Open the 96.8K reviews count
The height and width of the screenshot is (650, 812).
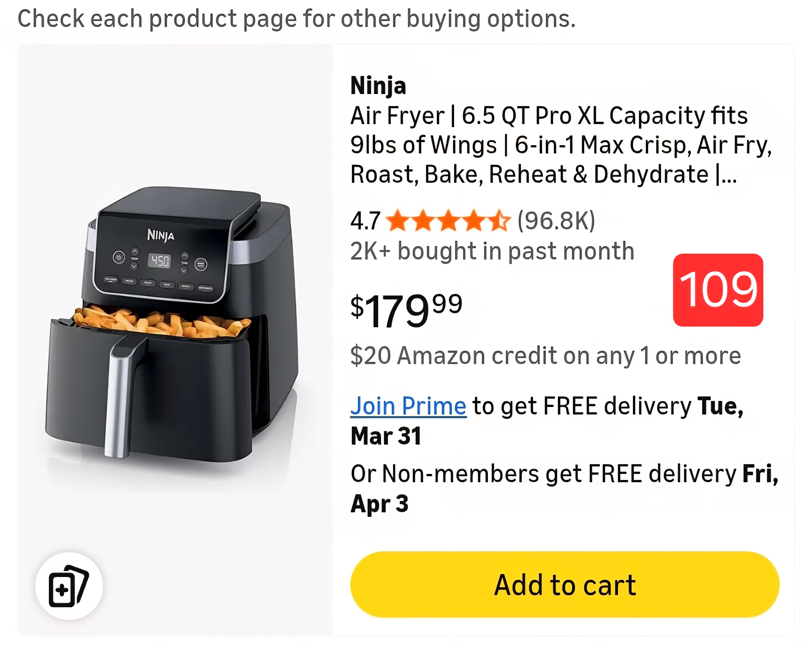coord(556,221)
